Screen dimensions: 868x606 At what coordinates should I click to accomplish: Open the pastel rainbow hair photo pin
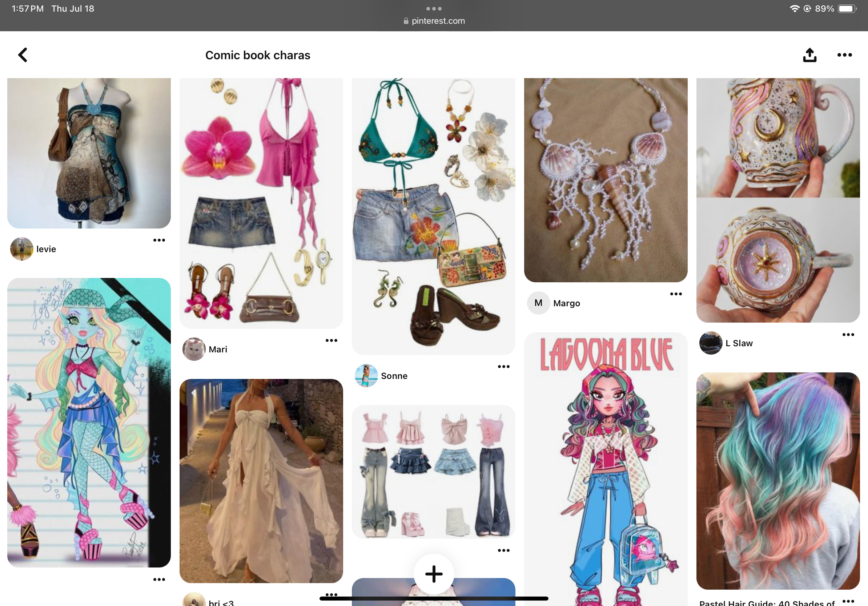(x=778, y=481)
